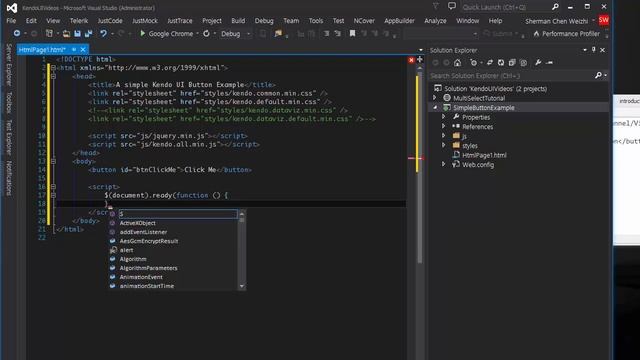Expand the styles folder arrow

444,145
